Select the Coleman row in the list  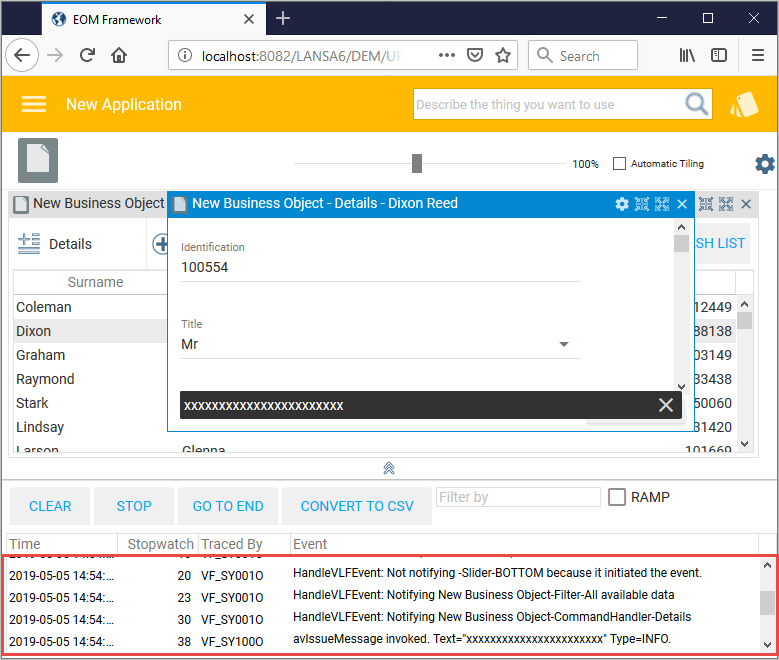tap(90, 307)
